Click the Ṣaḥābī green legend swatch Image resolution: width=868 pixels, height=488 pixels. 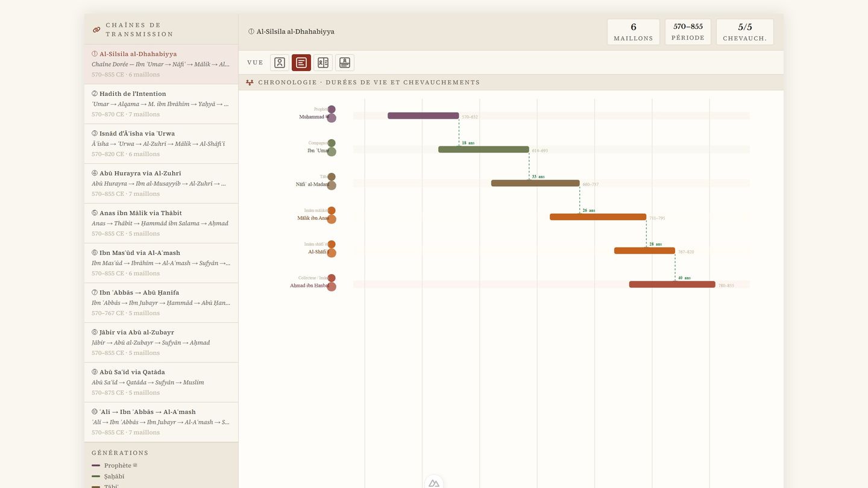[x=96, y=477]
